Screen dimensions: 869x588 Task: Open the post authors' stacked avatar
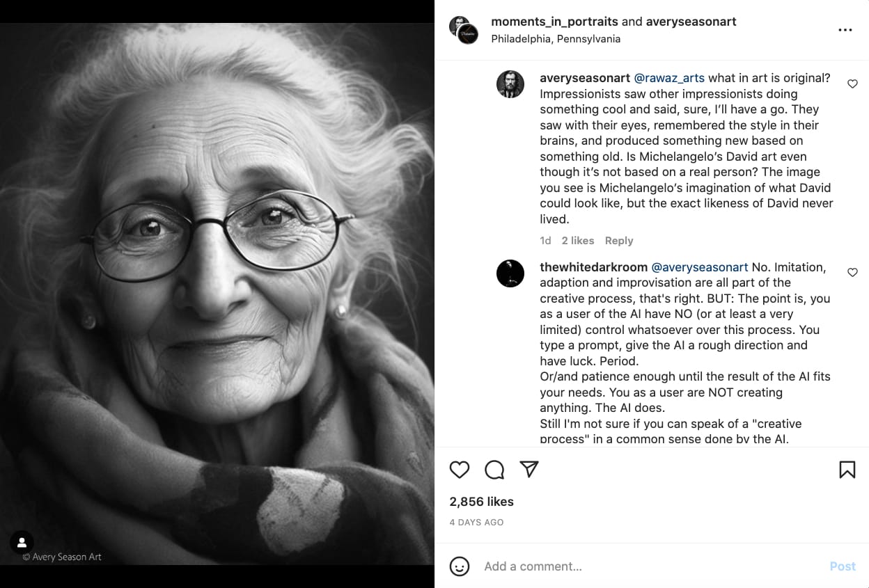point(464,30)
